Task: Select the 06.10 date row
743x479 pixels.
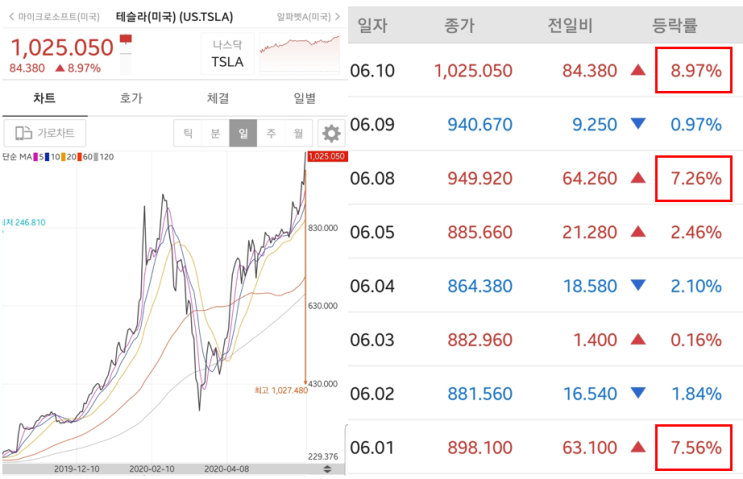Action: pyautogui.click(x=545, y=71)
